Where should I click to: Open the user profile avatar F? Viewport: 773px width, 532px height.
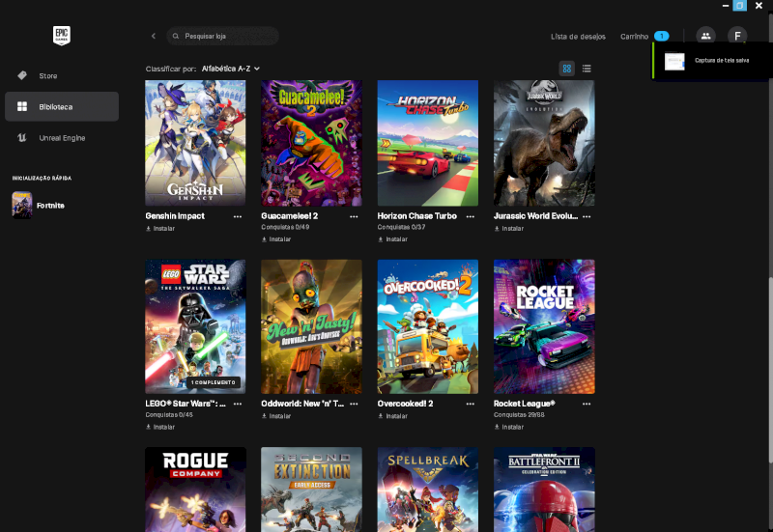[x=736, y=36]
